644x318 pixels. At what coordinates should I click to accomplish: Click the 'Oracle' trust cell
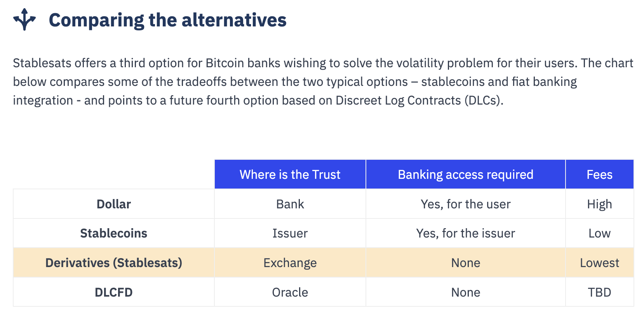(290, 292)
